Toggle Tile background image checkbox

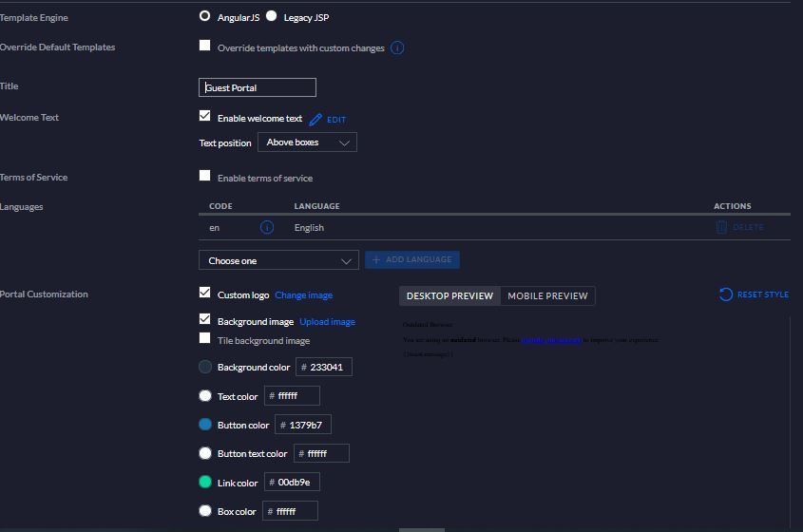[204, 338]
